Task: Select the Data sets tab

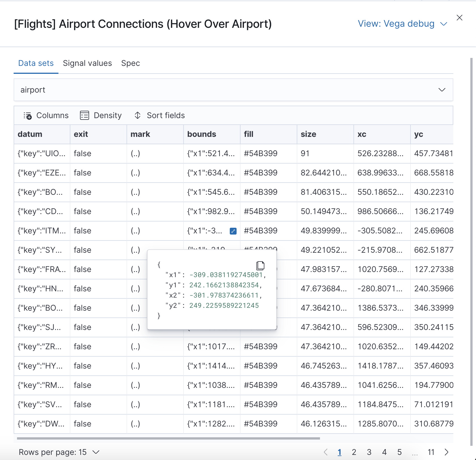Action: tap(36, 63)
